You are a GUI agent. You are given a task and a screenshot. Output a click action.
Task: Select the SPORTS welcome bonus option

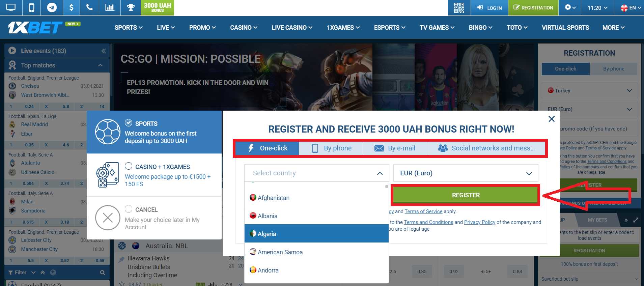[128, 123]
